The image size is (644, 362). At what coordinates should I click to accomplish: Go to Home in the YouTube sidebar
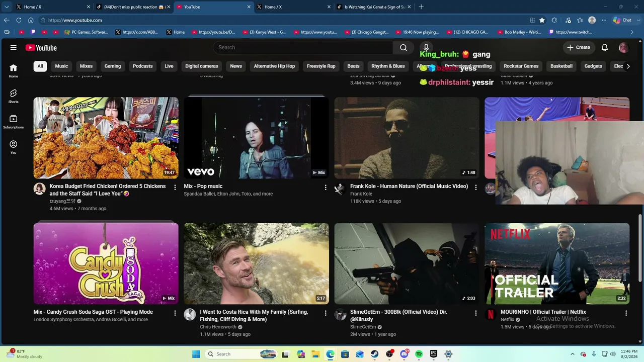pos(14,70)
